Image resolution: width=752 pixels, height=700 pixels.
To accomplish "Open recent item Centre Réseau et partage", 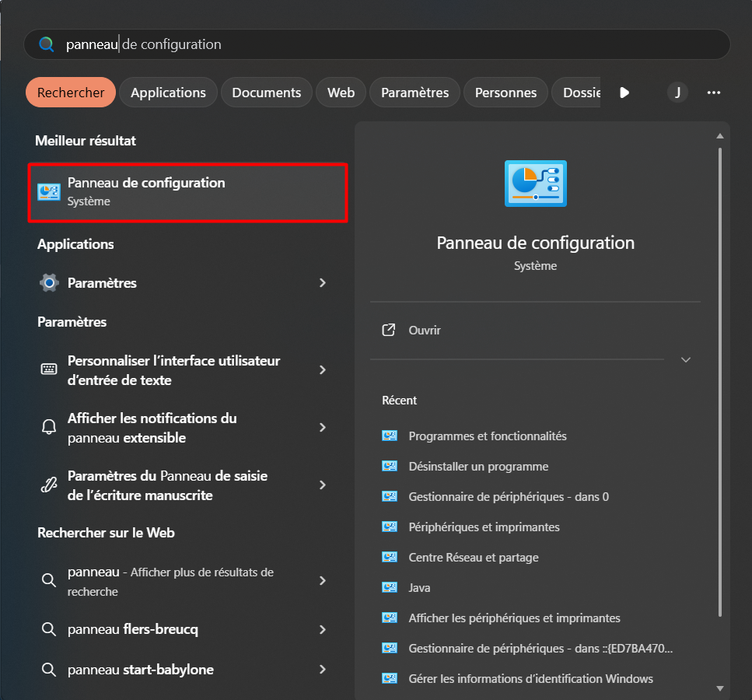I will pos(474,558).
